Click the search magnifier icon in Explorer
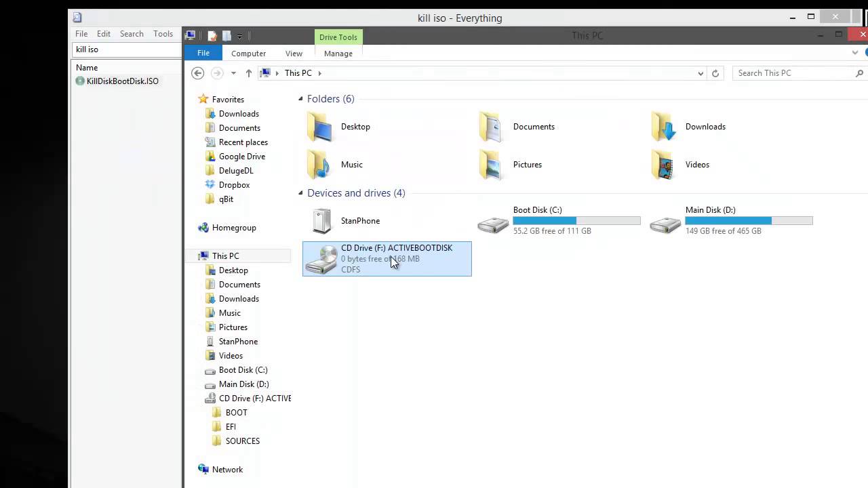Image resolution: width=868 pixels, height=488 pixels. [x=860, y=73]
